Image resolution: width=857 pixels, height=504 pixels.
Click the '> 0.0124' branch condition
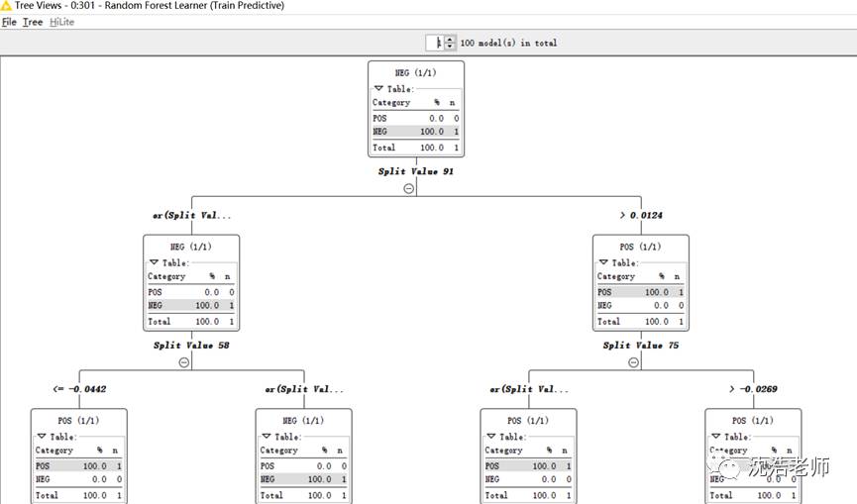pos(641,215)
